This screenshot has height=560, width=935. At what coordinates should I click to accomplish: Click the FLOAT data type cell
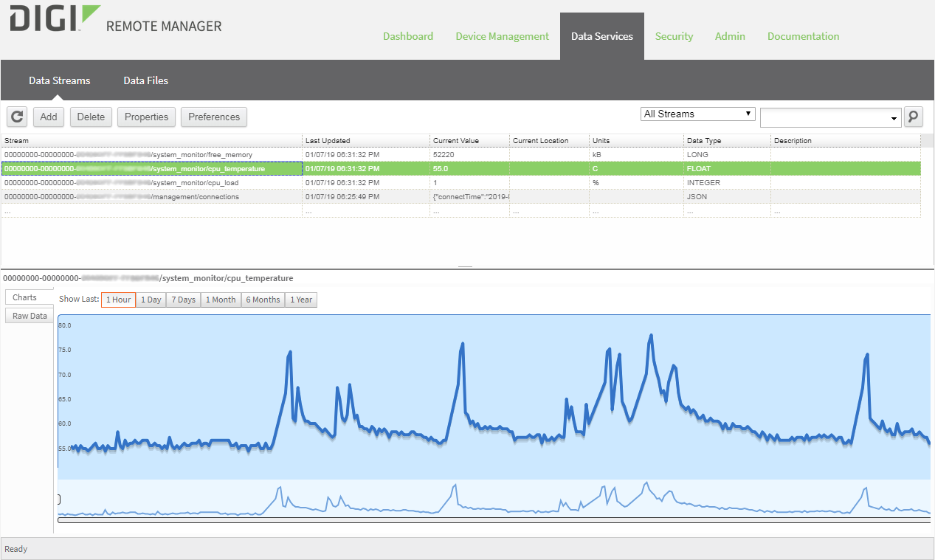tap(728, 168)
